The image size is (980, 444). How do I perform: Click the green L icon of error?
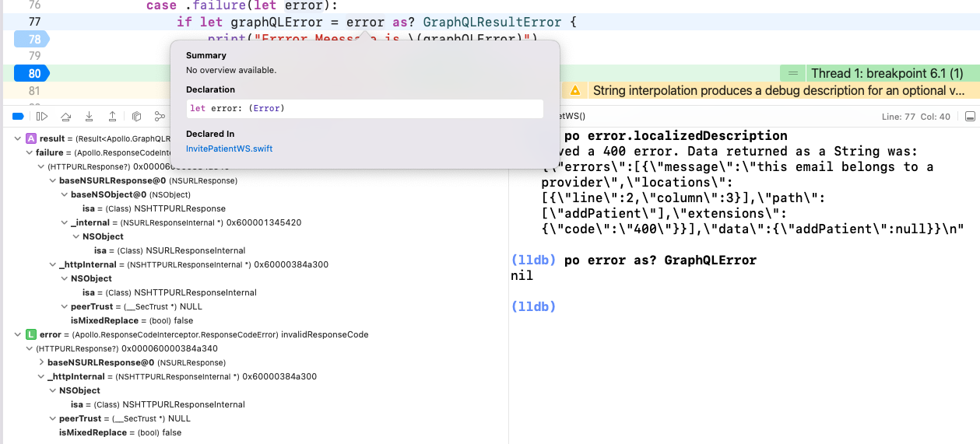(x=31, y=334)
